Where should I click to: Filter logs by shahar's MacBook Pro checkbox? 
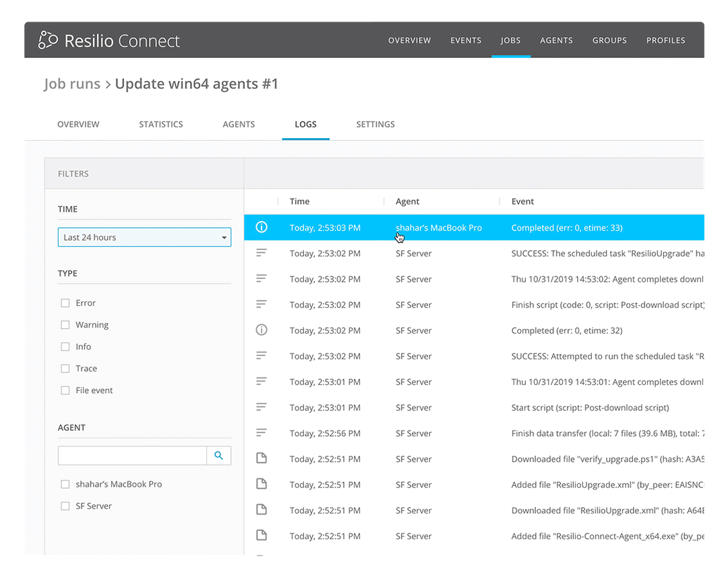click(x=65, y=484)
